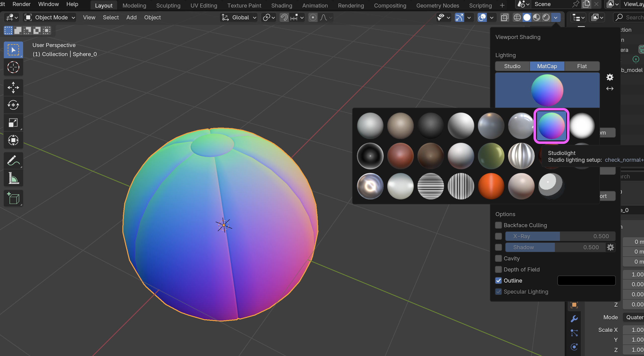
Task: Select the Rotate tool
Action: tap(13, 105)
